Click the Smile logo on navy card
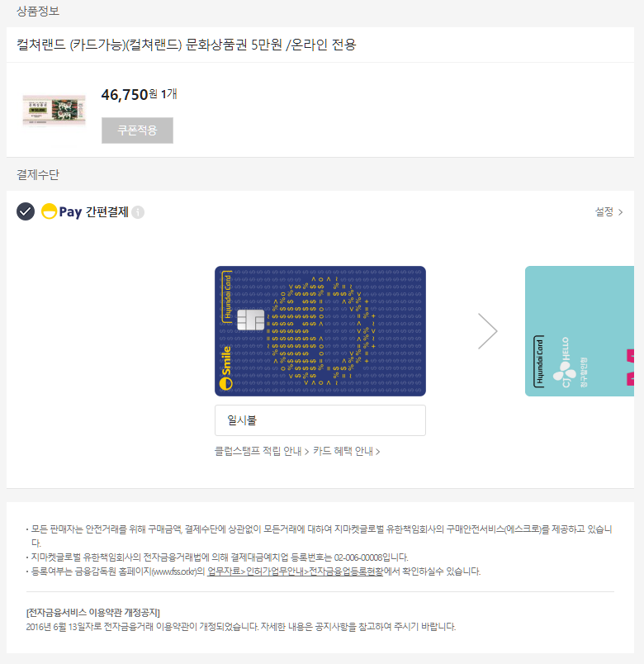 (x=226, y=368)
